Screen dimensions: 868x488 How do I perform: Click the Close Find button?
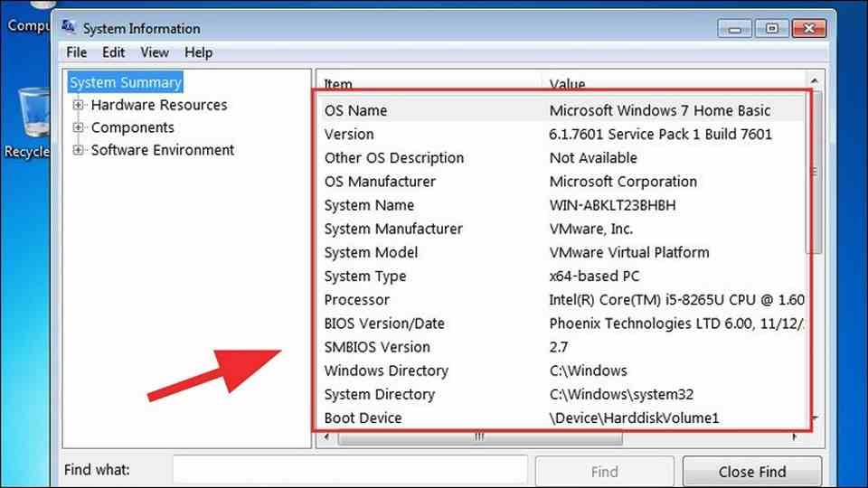point(751,472)
